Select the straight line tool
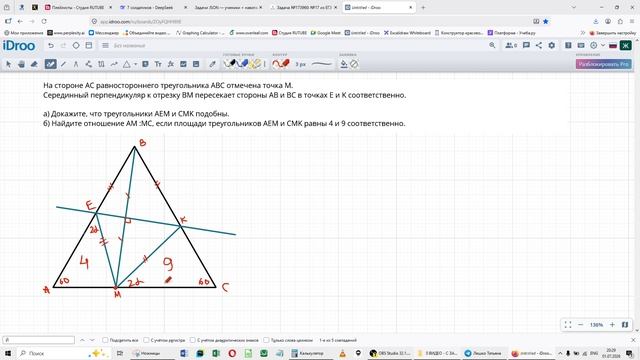 point(63,64)
